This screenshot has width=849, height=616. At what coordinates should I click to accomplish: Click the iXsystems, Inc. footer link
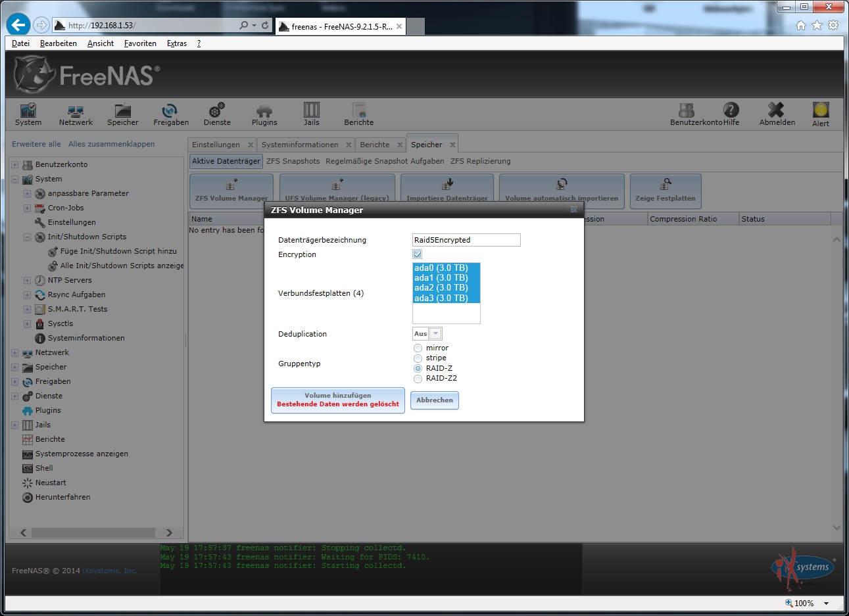(110, 571)
